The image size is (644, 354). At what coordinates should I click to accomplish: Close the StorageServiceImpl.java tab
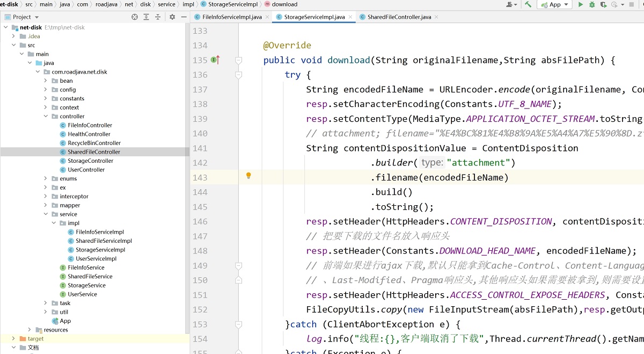click(351, 17)
